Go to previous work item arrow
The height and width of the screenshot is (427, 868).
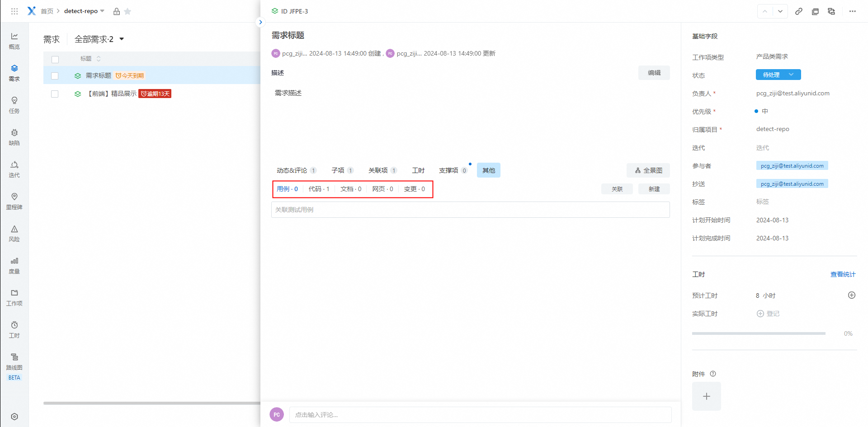[765, 11]
